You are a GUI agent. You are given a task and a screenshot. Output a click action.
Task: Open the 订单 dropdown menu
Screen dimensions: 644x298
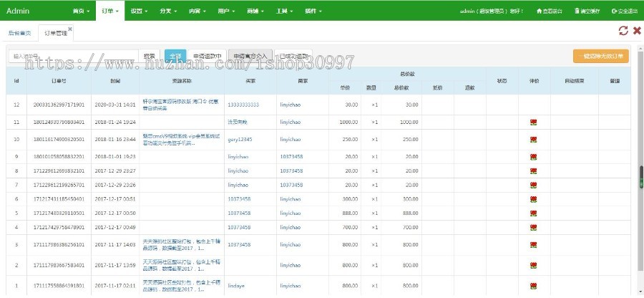(x=110, y=11)
